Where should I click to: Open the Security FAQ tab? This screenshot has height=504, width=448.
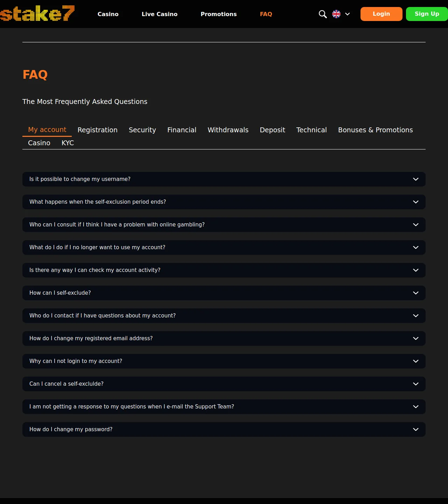click(x=142, y=130)
